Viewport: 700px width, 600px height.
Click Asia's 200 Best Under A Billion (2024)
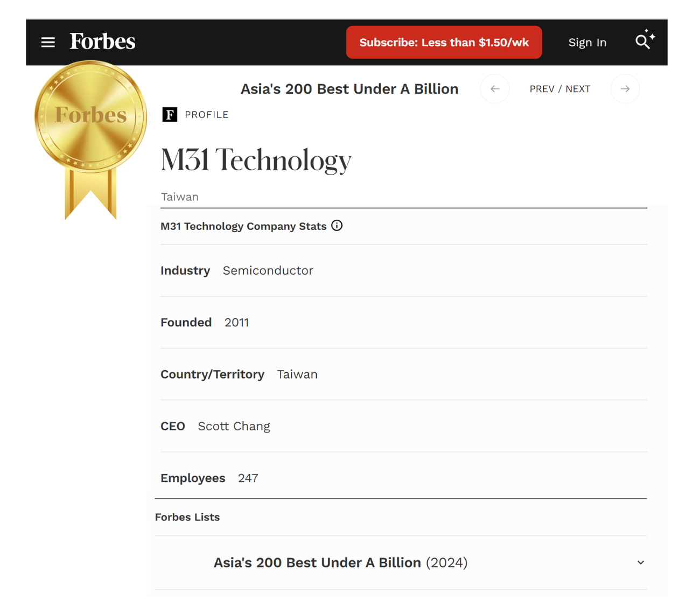tap(340, 562)
